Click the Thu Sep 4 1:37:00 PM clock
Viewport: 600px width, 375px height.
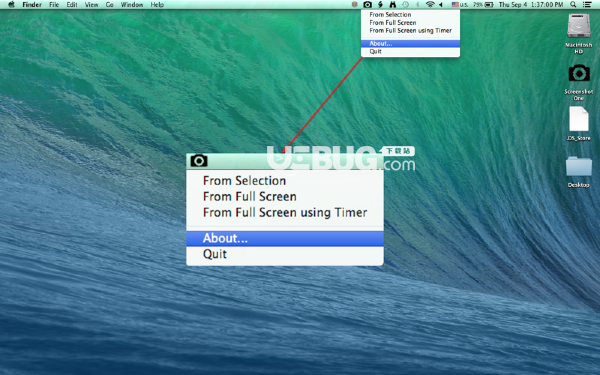point(531,5)
